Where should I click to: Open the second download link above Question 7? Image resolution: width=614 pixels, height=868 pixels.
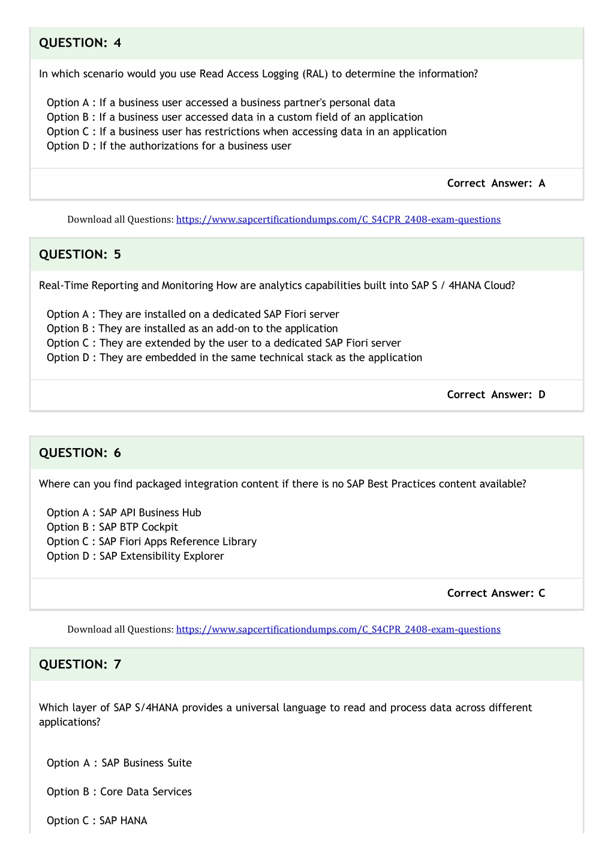[x=338, y=629]
